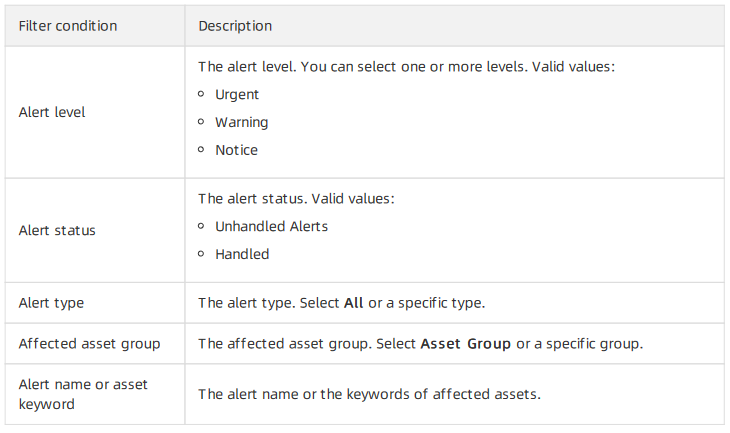Click the bullet marker beside Urgent
This screenshot has height=433, width=730.
[x=201, y=94]
